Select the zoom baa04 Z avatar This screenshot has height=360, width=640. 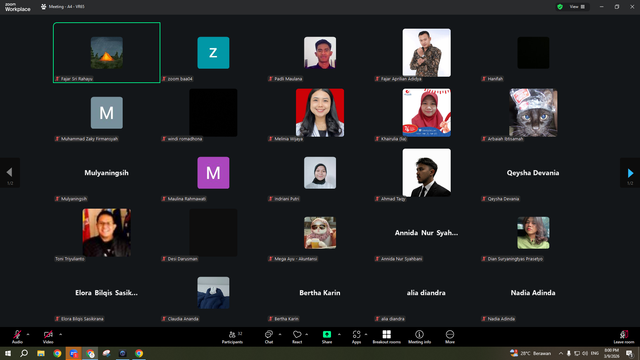213,53
